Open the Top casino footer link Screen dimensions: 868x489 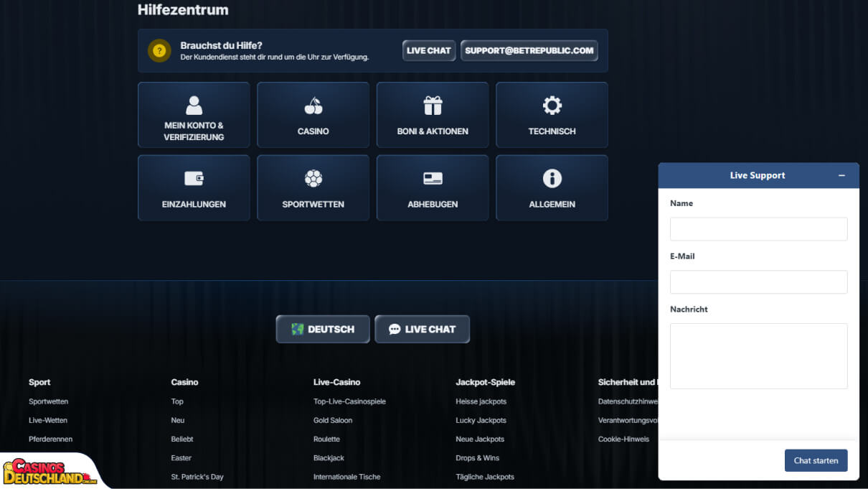click(x=177, y=401)
